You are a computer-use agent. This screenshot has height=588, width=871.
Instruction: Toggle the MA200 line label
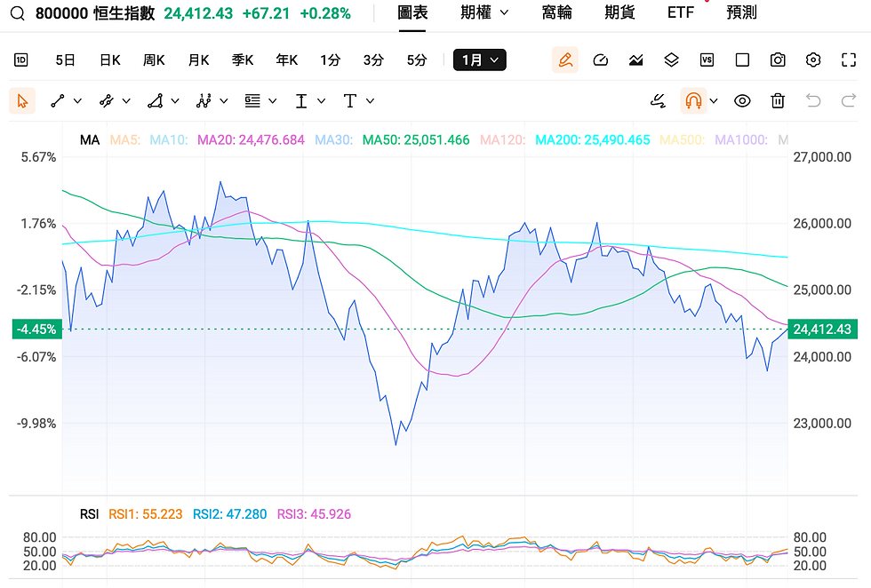coord(593,140)
